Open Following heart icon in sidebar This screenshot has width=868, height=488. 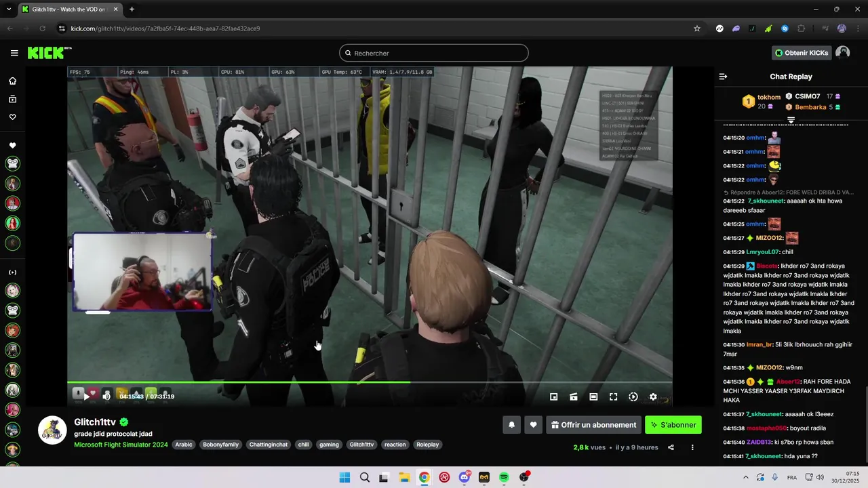click(12, 117)
